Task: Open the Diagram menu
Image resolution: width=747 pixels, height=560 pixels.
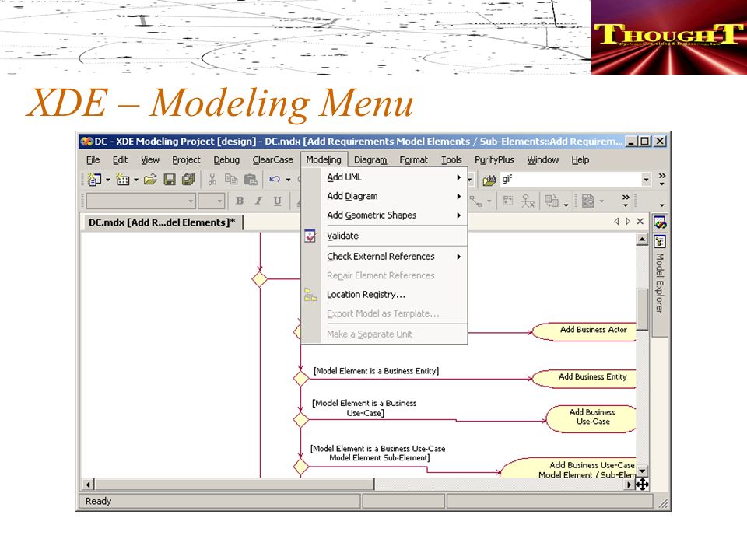Action: point(370,160)
